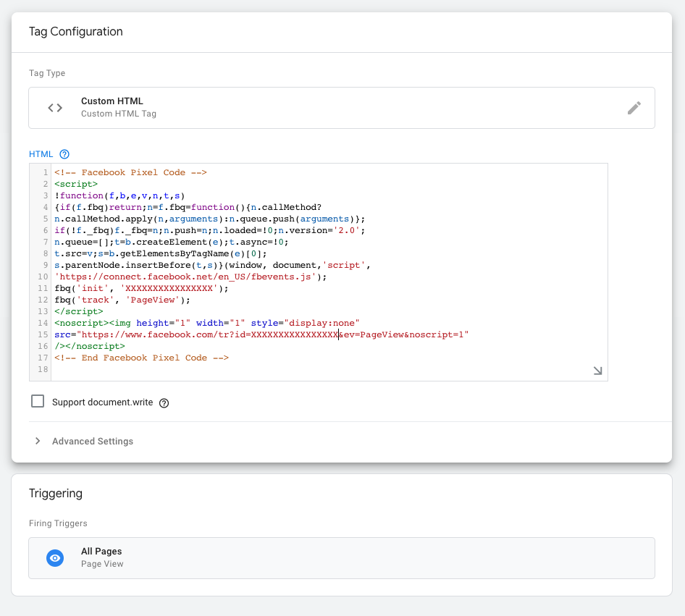
Task: Click the noscript img tag line 14
Action: tap(207, 323)
